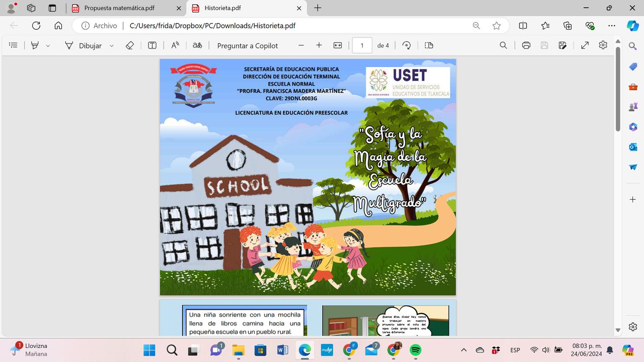Add an app to the Edge sidebar
The height and width of the screenshot is (362, 644).
click(x=633, y=199)
